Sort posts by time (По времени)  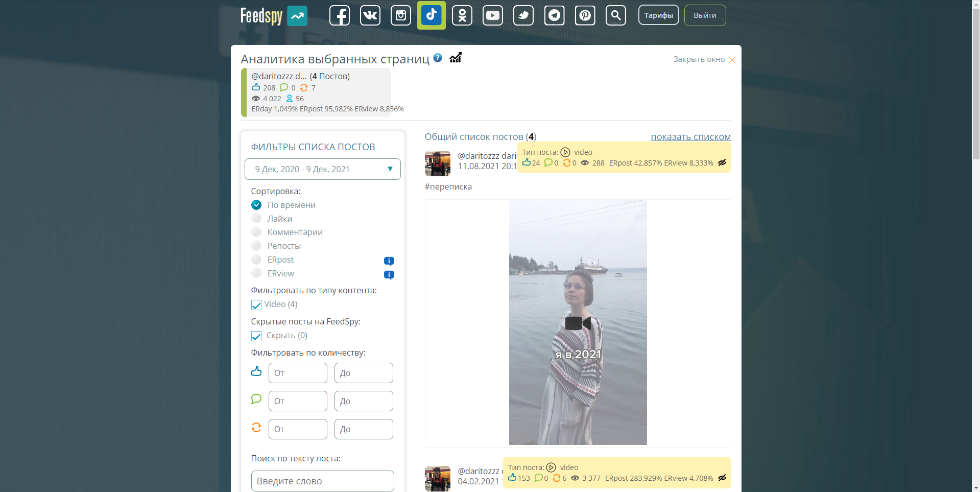[283, 205]
